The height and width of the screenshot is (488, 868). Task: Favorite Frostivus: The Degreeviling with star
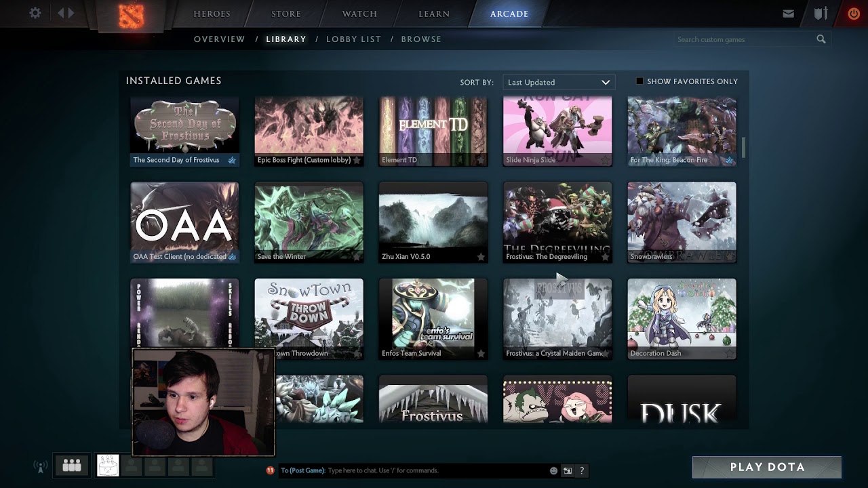pos(605,257)
